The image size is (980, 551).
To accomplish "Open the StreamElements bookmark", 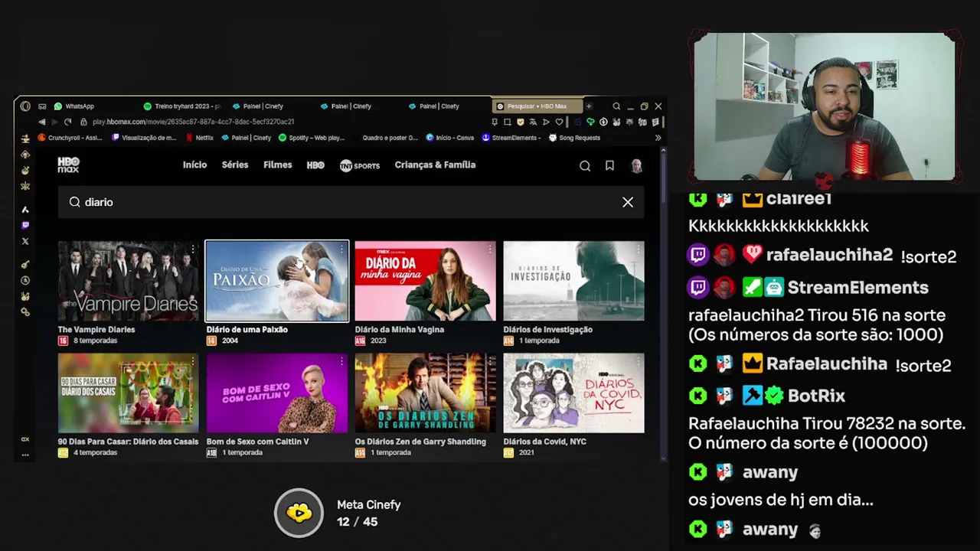I will pos(512,138).
